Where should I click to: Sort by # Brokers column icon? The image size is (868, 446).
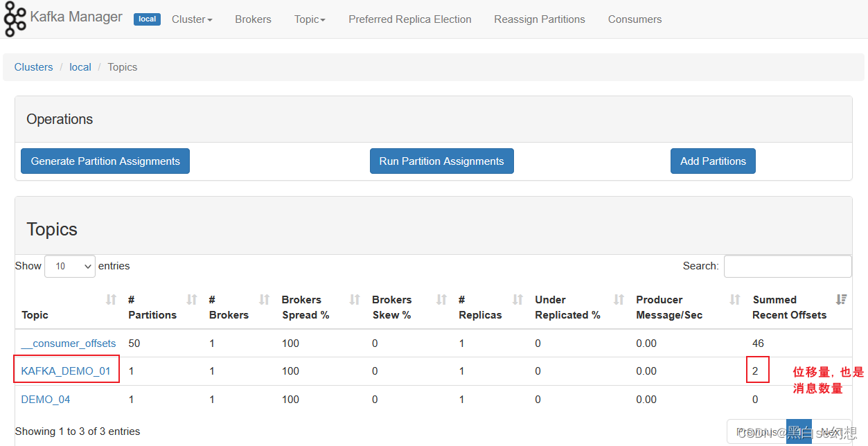[x=264, y=299]
